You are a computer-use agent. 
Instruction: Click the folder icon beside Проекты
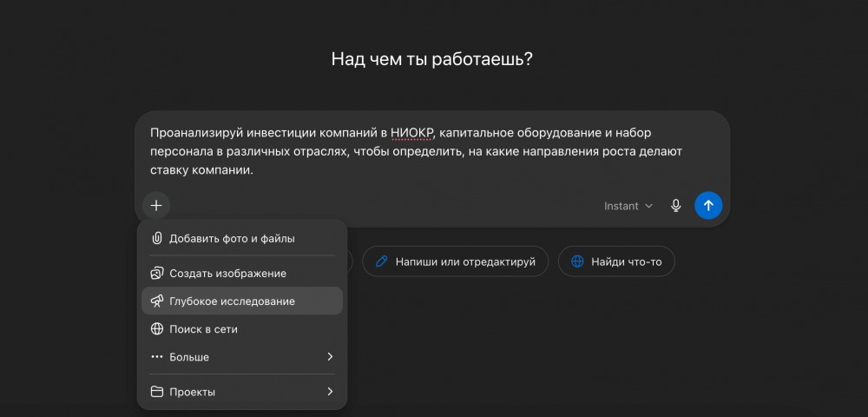click(157, 392)
